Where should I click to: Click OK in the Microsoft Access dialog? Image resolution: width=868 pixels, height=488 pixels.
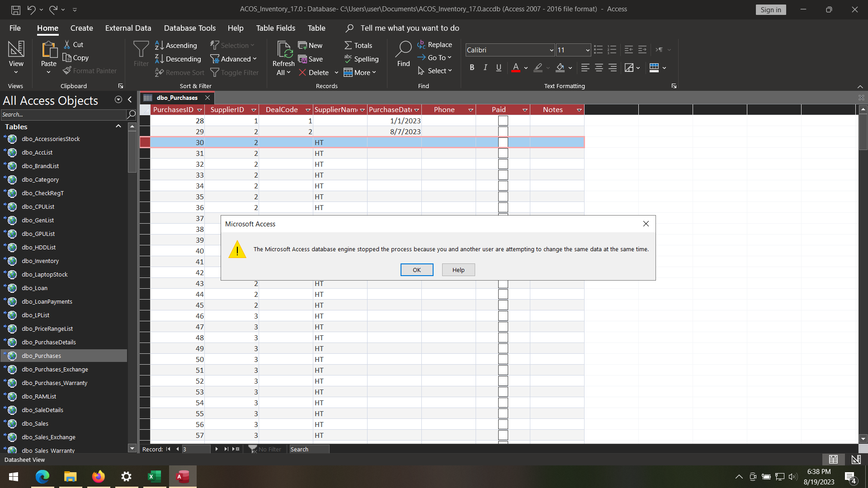[416, 270]
